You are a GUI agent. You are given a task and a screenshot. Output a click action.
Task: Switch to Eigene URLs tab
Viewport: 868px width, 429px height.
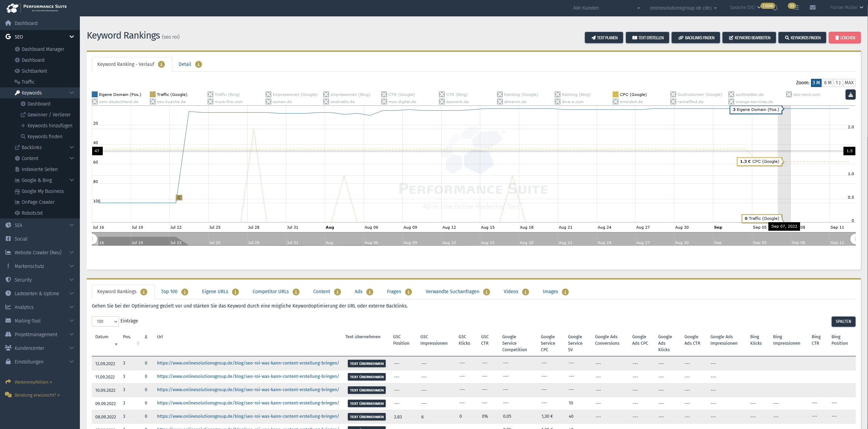tap(215, 291)
